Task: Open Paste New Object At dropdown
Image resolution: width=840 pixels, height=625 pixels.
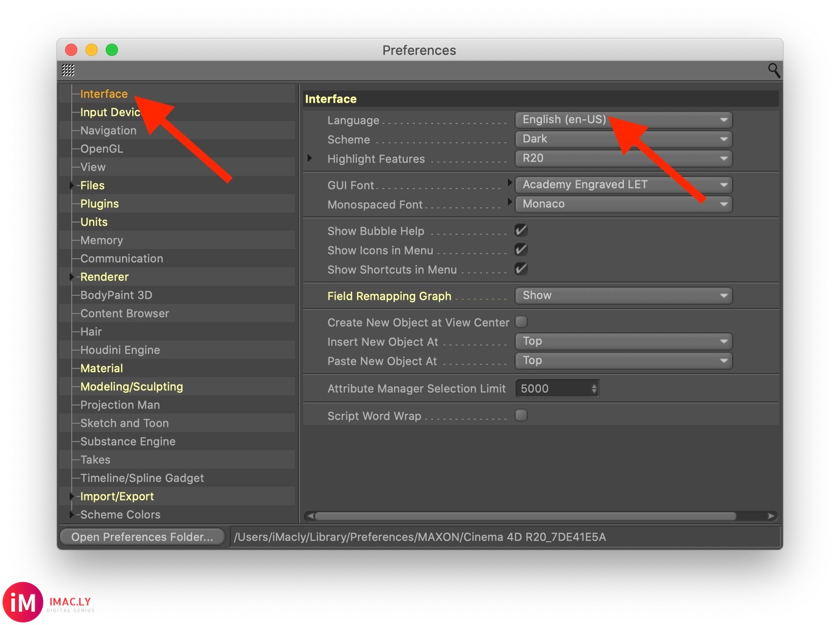Action: coord(624,361)
